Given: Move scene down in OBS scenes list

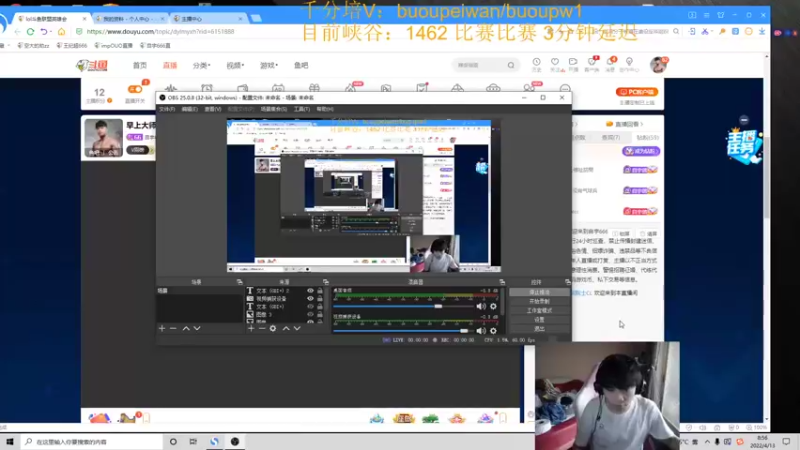Looking at the screenshot, I should click(x=197, y=329).
